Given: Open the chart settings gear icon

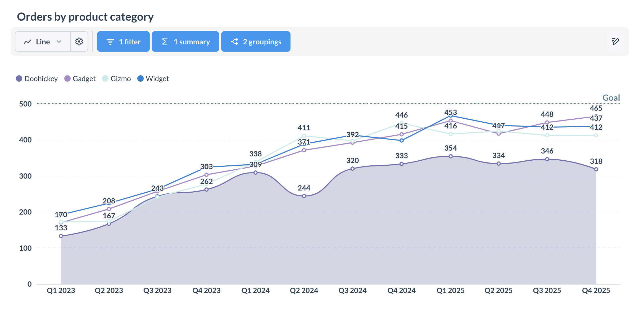Looking at the screenshot, I should coord(79,41).
